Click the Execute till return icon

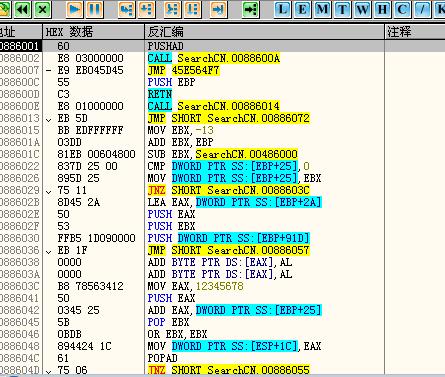tap(218, 9)
